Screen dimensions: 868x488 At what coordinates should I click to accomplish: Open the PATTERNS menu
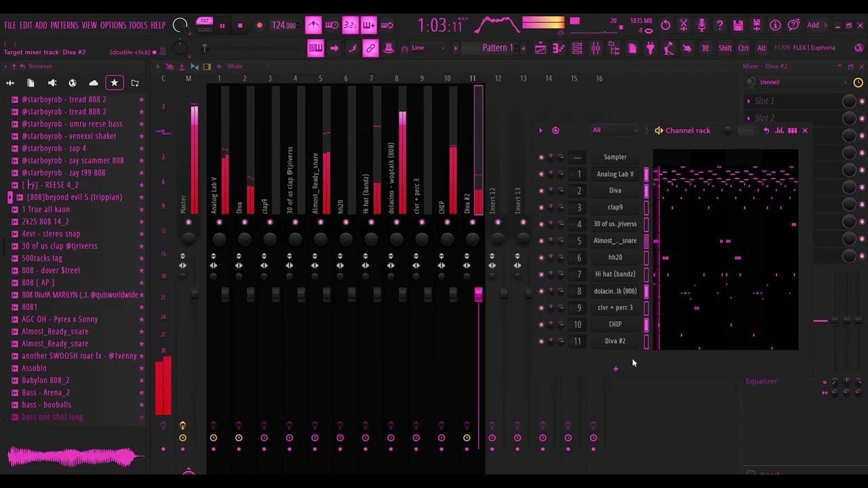(64, 25)
